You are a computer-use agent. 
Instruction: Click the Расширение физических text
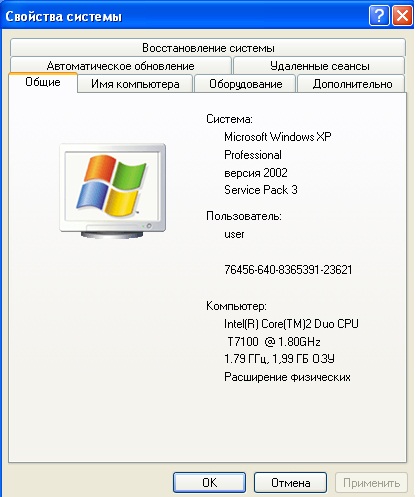[x=287, y=377]
